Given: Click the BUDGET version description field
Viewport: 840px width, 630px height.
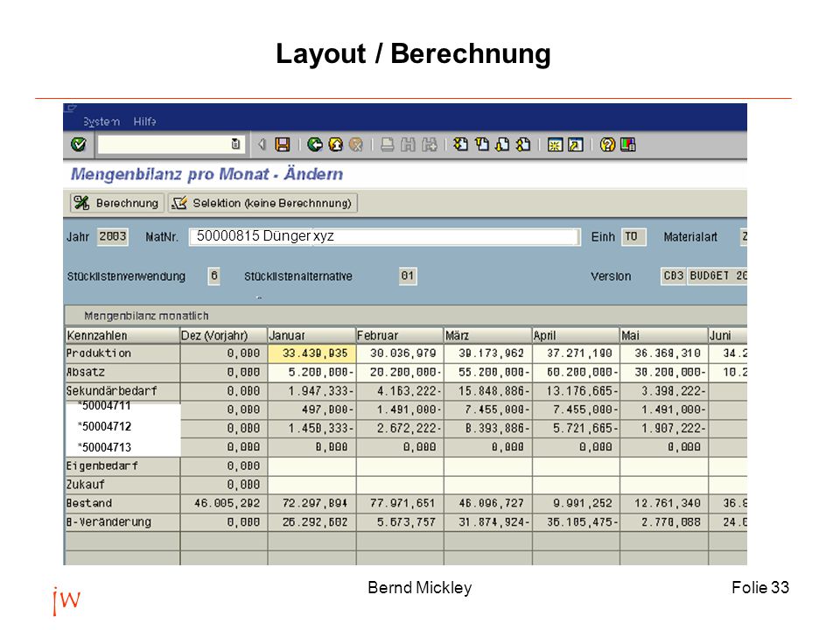Looking at the screenshot, I should tap(717, 276).
